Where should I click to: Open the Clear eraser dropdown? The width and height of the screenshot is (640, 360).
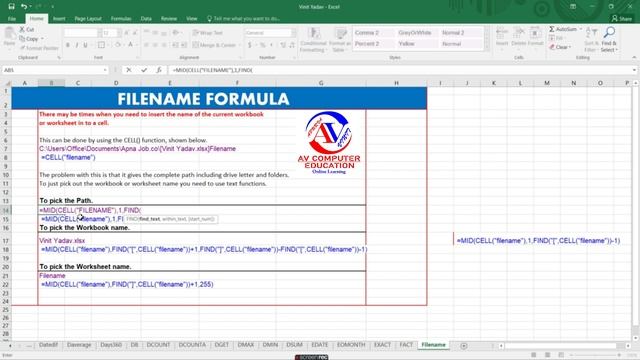[560, 47]
